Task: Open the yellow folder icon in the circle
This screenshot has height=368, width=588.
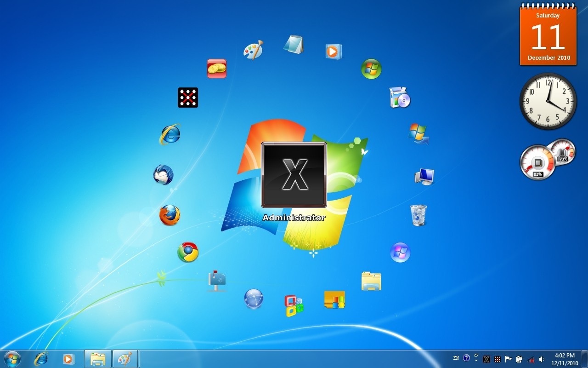Action: pyautogui.click(x=371, y=280)
